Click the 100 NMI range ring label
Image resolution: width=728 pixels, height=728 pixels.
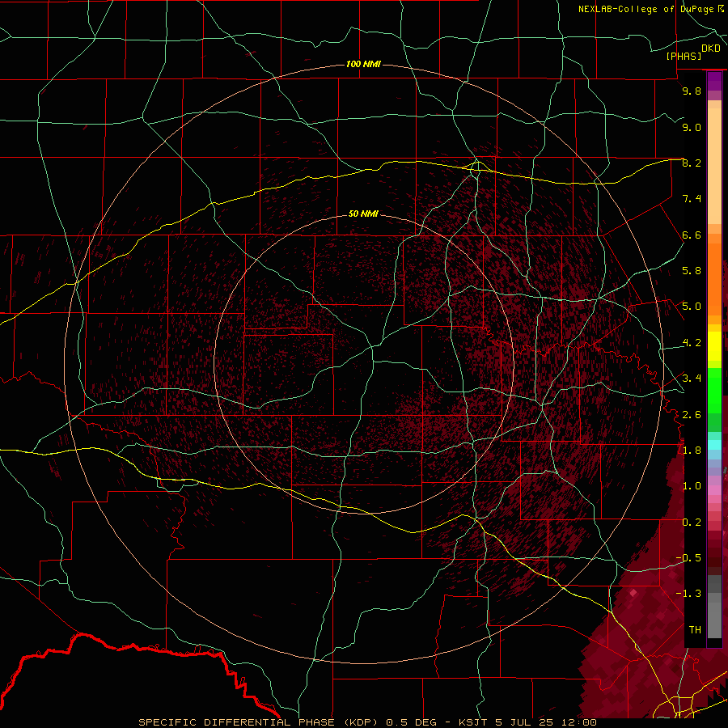363,64
